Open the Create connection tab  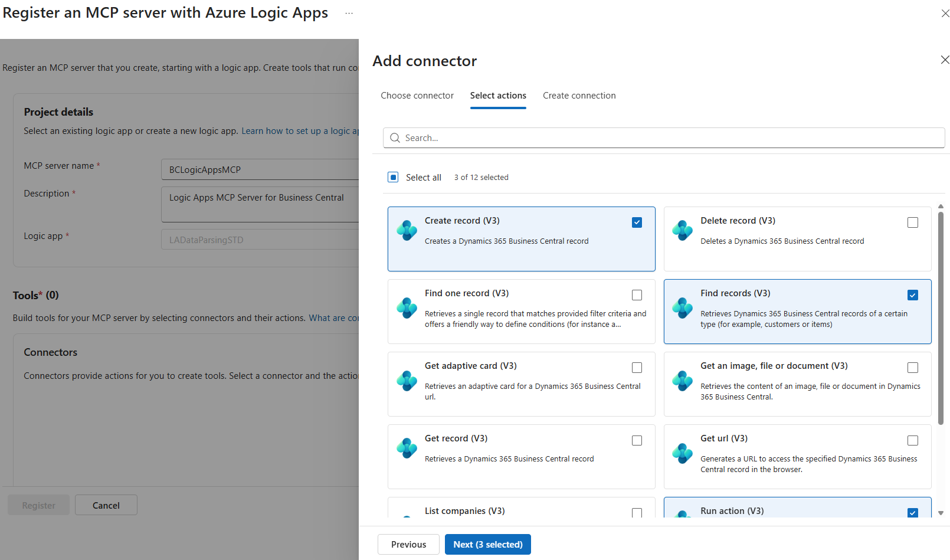(579, 96)
